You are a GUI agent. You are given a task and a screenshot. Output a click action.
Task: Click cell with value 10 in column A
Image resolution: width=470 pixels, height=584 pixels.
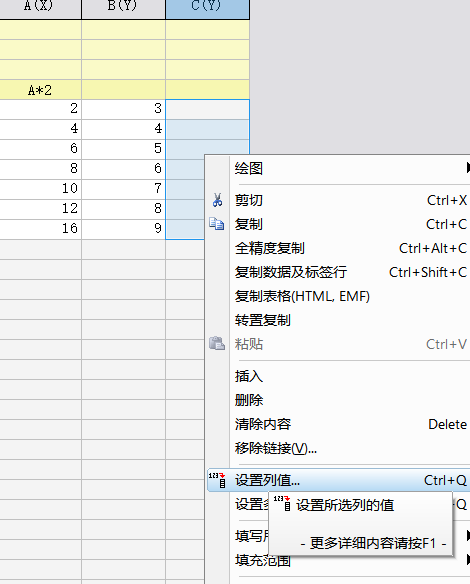40,188
